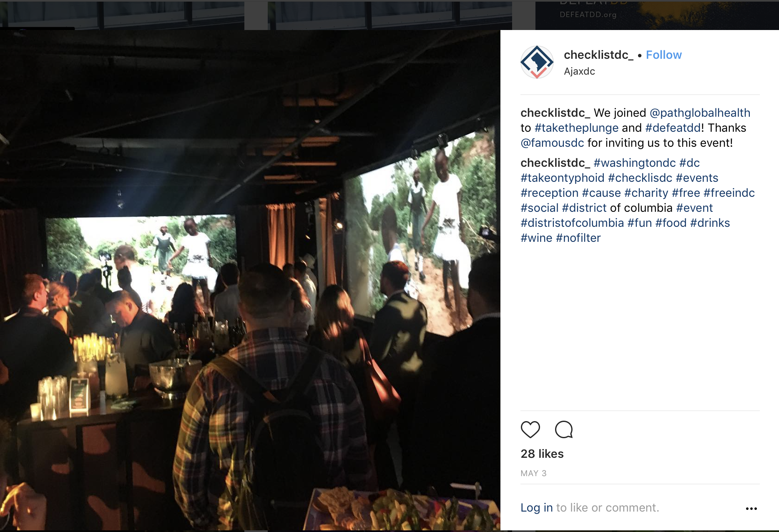Open comments with the speech bubble icon
Image resolution: width=779 pixels, height=532 pixels.
(x=564, y=429)
